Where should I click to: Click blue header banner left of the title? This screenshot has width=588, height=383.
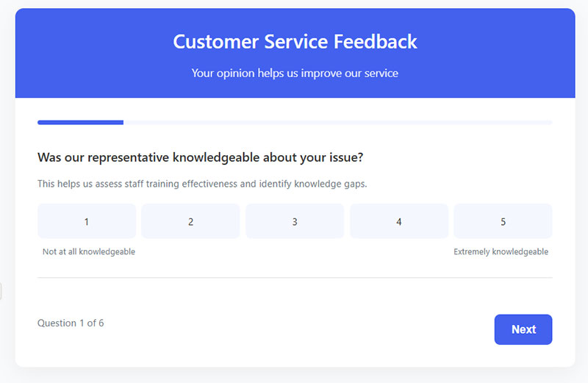coord(94,52)
